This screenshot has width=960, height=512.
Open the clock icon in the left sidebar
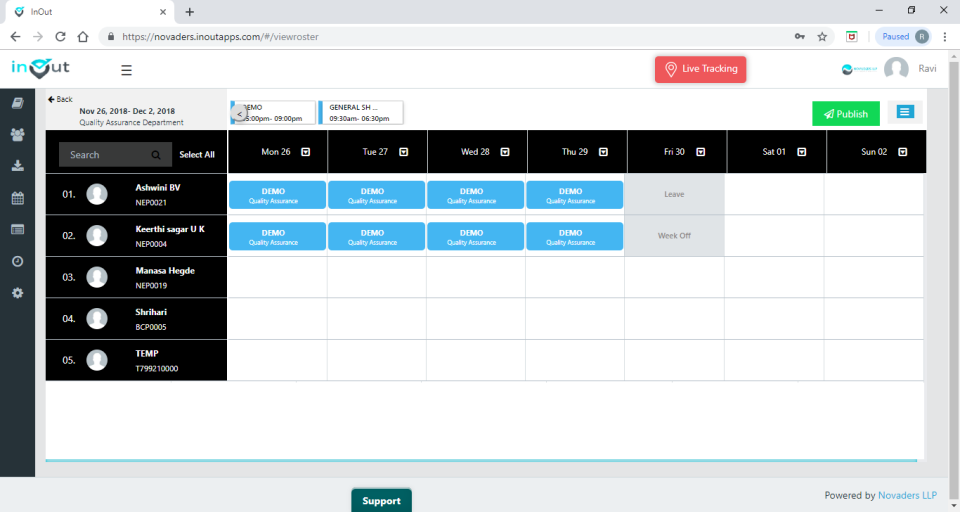pos(18,262)
